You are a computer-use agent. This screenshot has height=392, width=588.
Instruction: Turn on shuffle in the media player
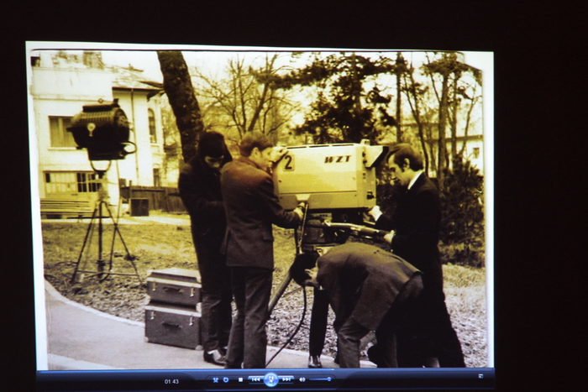(x=216, y=380)
